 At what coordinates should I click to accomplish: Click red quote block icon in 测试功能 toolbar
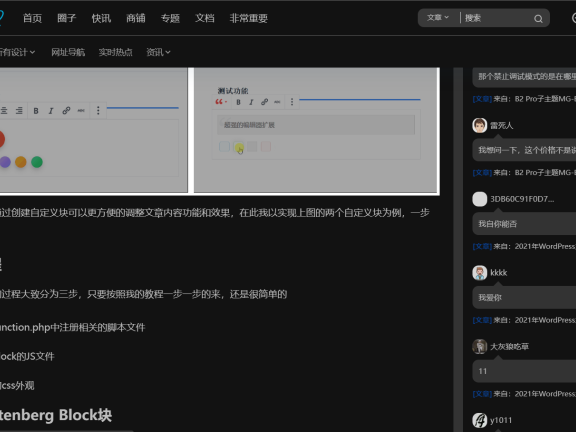click(221, 102)
